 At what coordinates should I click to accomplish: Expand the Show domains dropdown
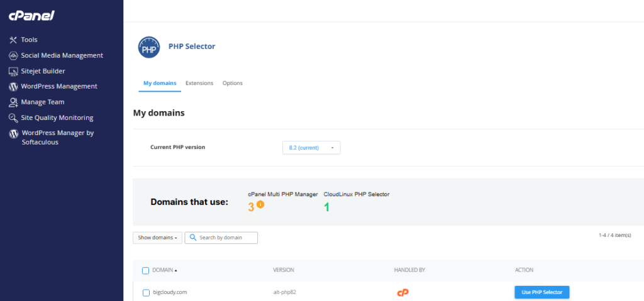(157, 238)
